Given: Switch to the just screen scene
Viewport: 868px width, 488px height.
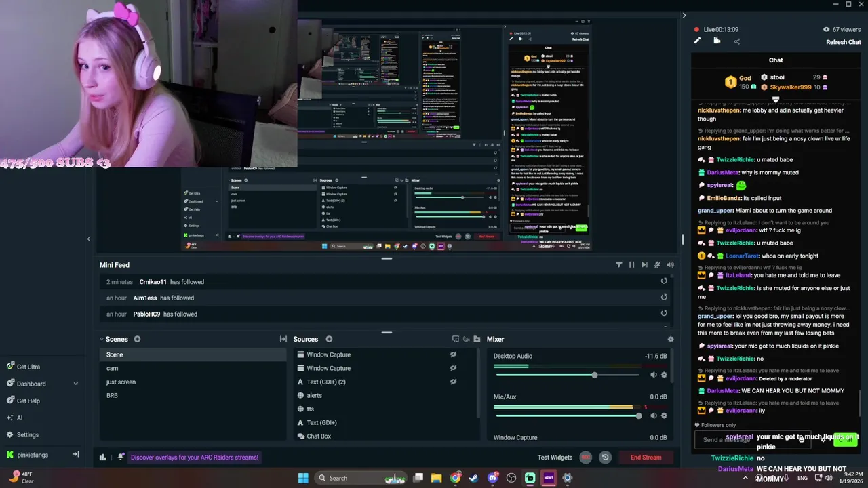Looking at the screenshot, I should tap(193, 382).
